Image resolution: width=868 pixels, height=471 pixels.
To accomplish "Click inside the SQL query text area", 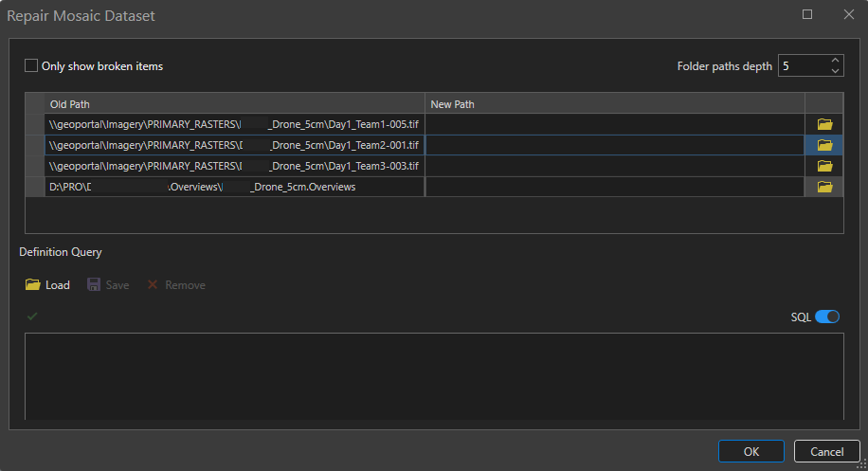I will tap(433, 375).
